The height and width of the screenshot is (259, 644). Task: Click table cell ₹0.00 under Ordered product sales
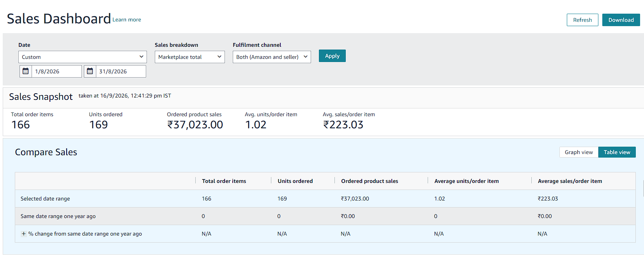coord(348,216)
